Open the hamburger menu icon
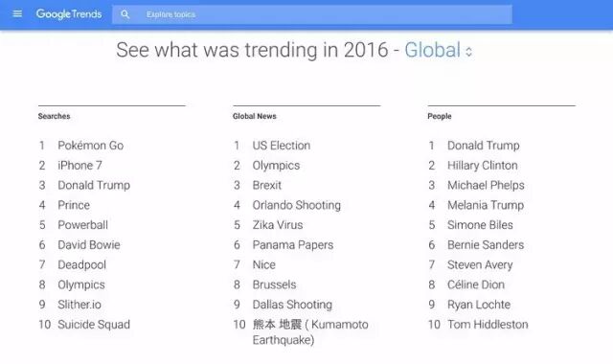This screenshot has height=364, width=613. pos(17,14)
